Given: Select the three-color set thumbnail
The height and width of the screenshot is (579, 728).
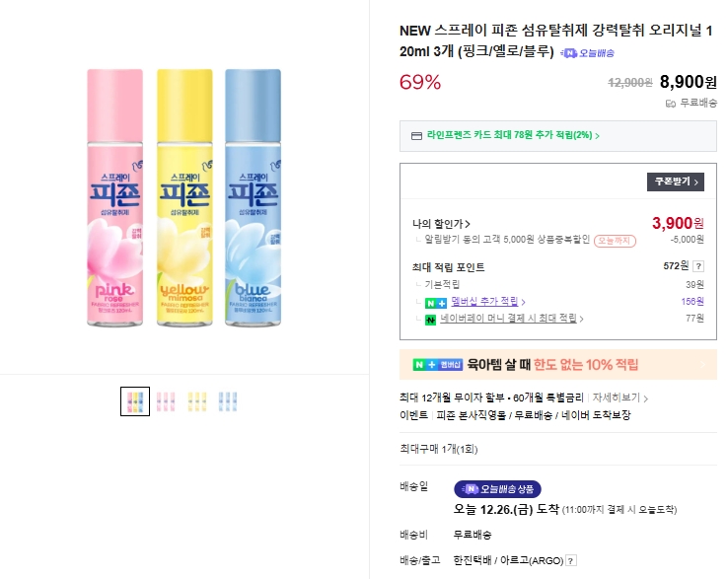Looking at the screenshot, I should coord(135,401).
